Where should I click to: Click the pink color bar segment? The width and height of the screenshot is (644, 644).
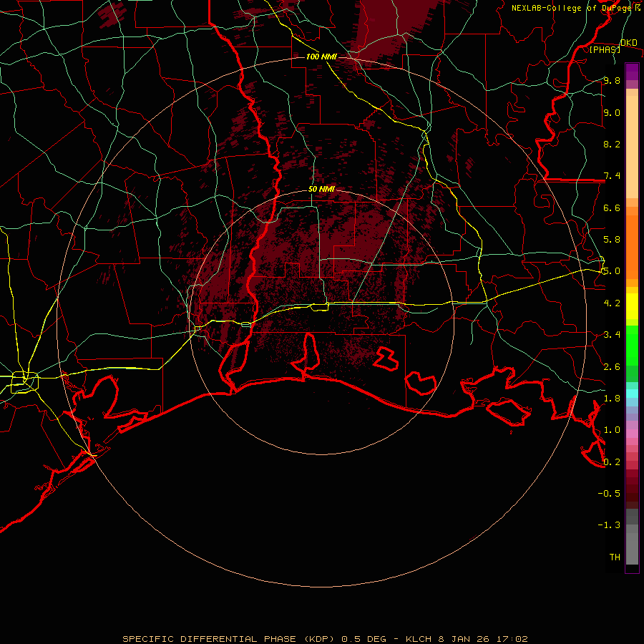click(632, 434)
